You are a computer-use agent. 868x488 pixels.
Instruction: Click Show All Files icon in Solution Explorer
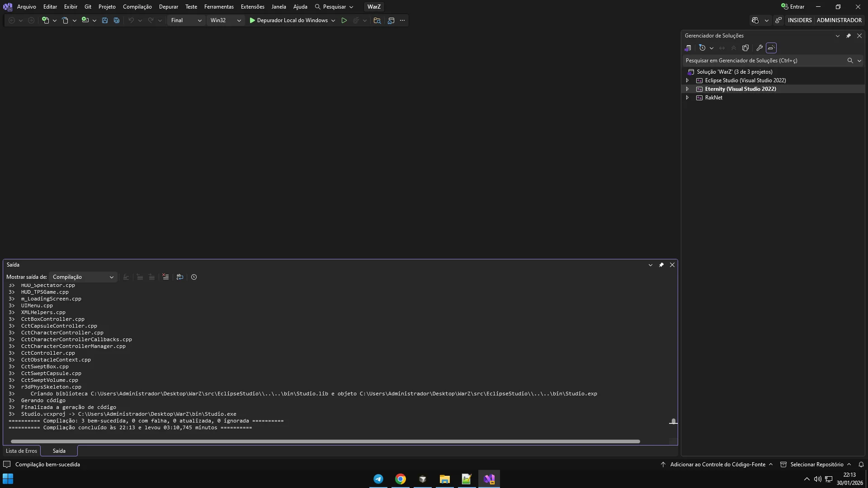pyautogui.click(x=745, y=48)
